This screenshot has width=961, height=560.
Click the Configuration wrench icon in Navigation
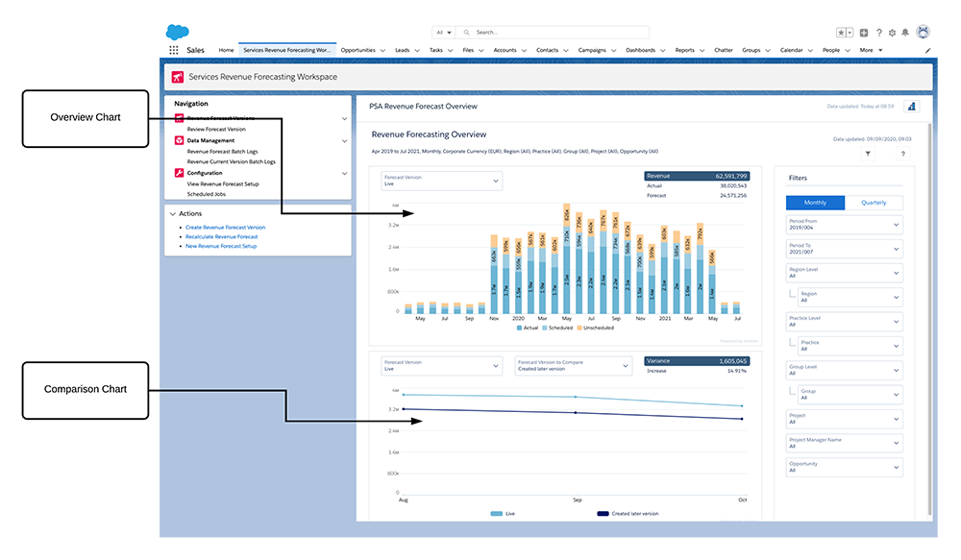point(179,173)
